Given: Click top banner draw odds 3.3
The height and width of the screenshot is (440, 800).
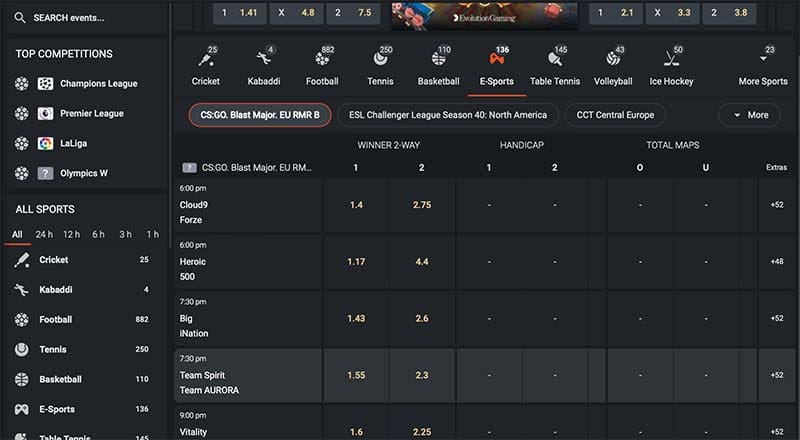Looking at the screenshot, I should [672, 13].
